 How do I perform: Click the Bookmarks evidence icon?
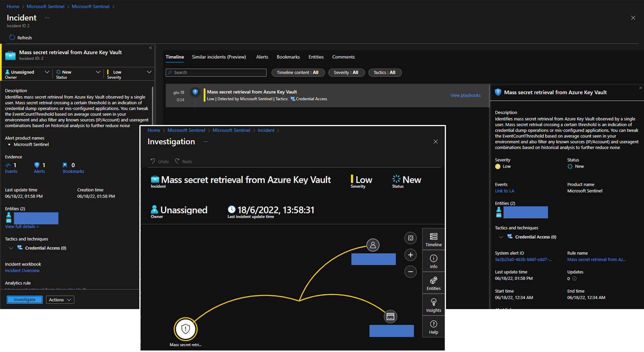tap(65, 165)
